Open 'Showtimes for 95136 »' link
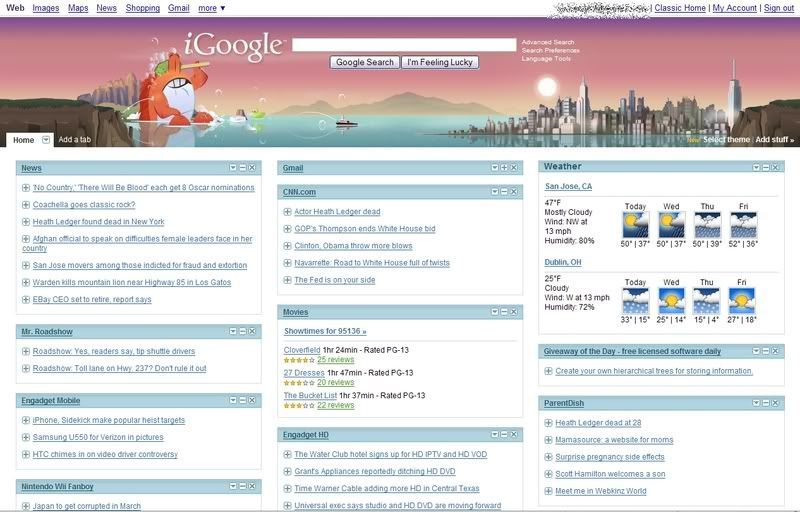This screenshot has width=800, height=512. click(325, 331)
